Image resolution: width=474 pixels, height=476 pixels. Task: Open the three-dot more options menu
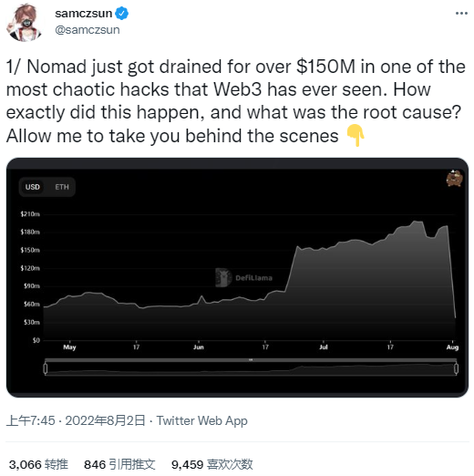click(x=461, y=14)
